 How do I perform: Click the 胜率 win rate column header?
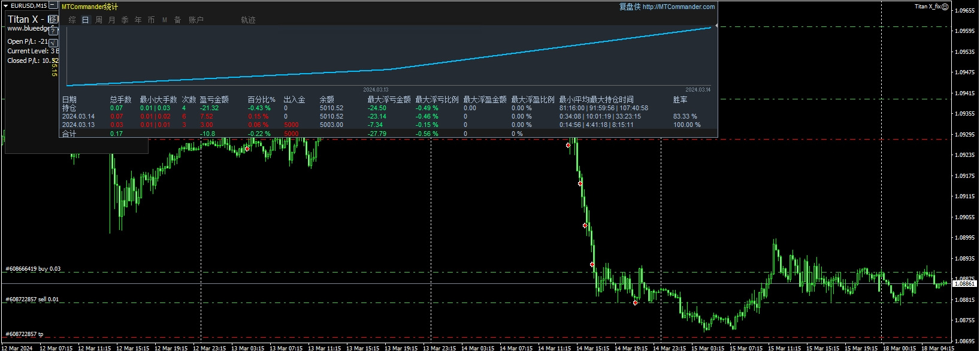pos(680,99)
